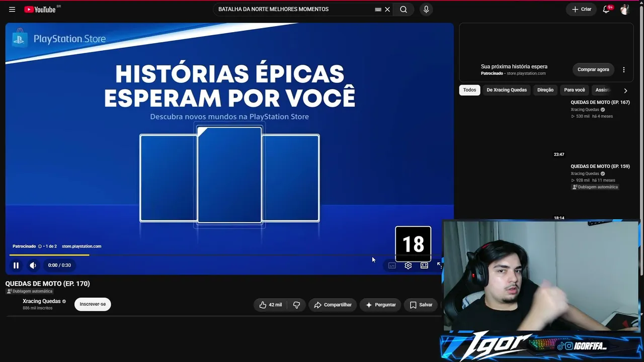644x362 pixels.
Task: Open suggested video QUEDAS DE MOTO (EP. 159)
Action: [600, 166]
